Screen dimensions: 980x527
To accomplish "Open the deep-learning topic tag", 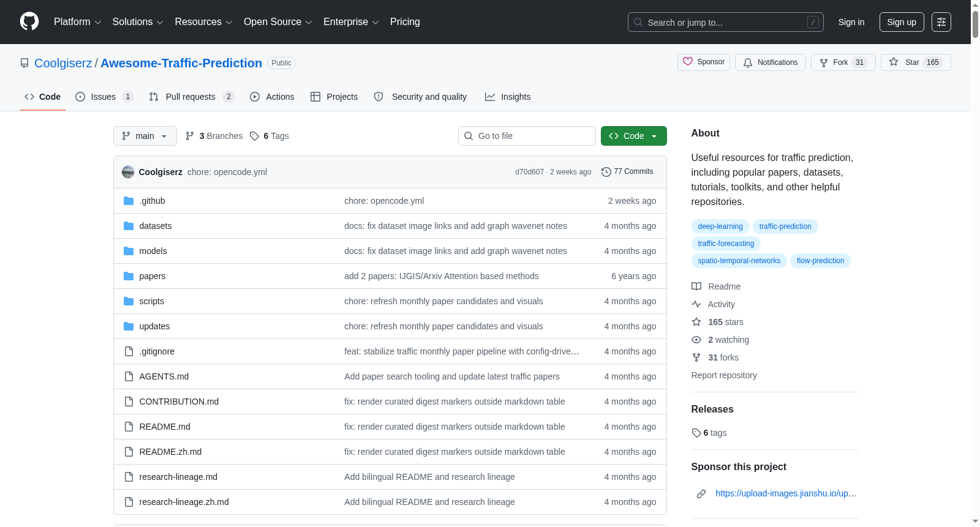I will pyautogui.click(x=720, y=226).
